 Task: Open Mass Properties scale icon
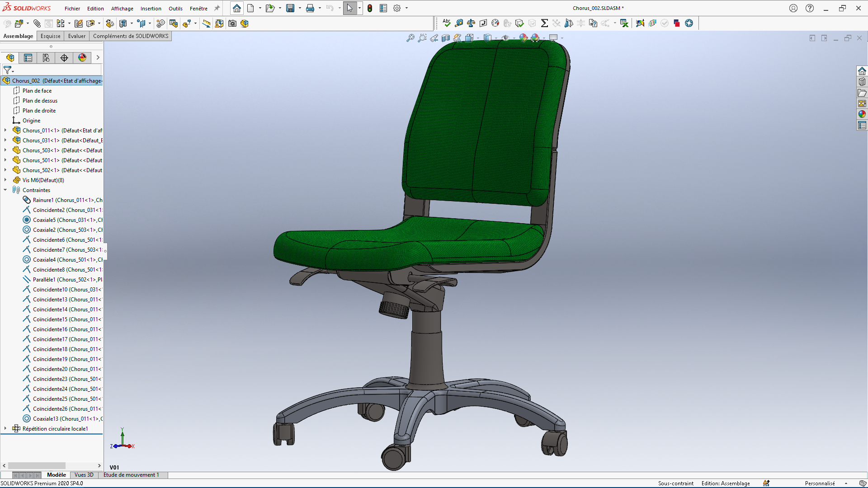pyautogui.click(x=471, y=23)
